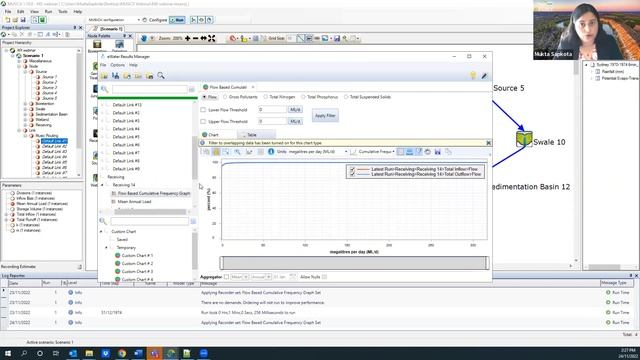The image size is (640, 360).
Task: Enable the Upper Flow Threshold checkbox
Action: click(203, 121)
